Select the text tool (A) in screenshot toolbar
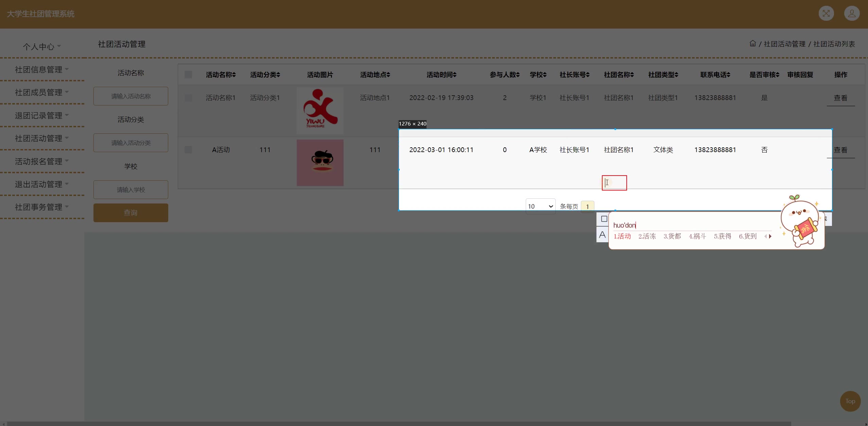The image size is (868, 426). [x=602, y=235]
